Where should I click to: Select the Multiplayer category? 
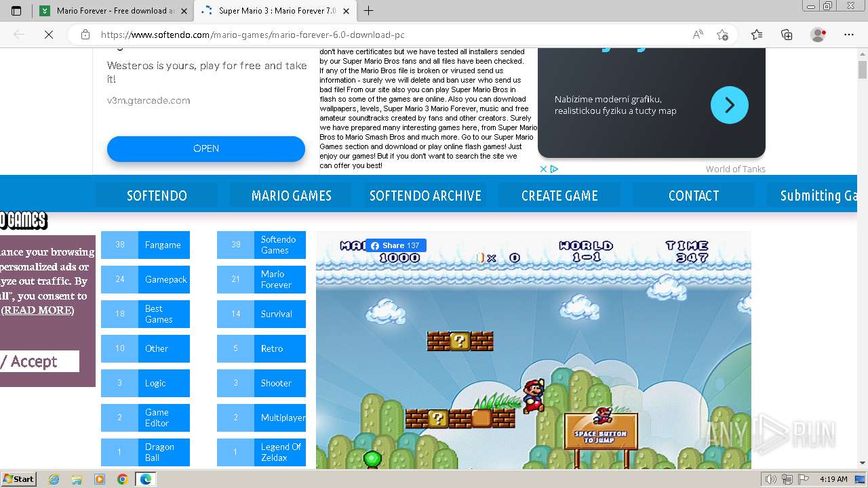261,418
